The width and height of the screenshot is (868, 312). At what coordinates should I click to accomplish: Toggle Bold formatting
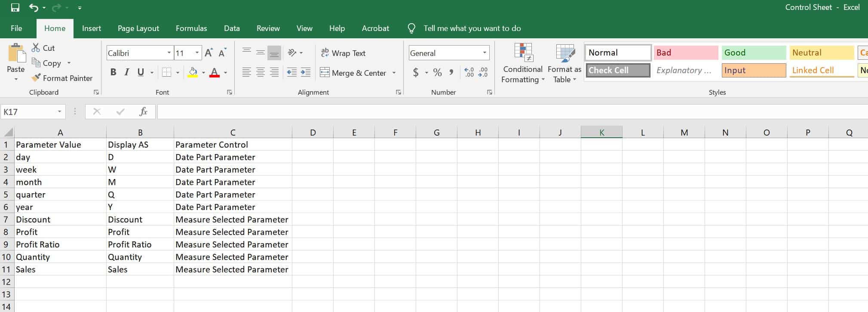[x=113, y=72]
